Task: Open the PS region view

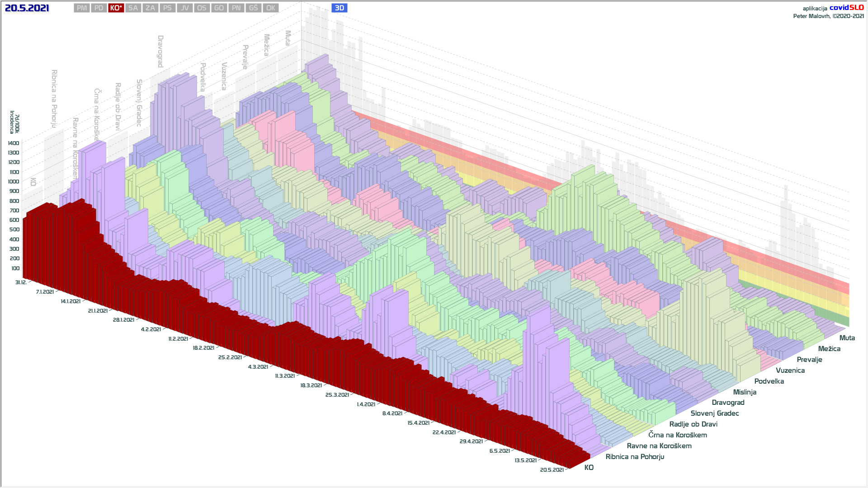Action: tap(167, 8)
